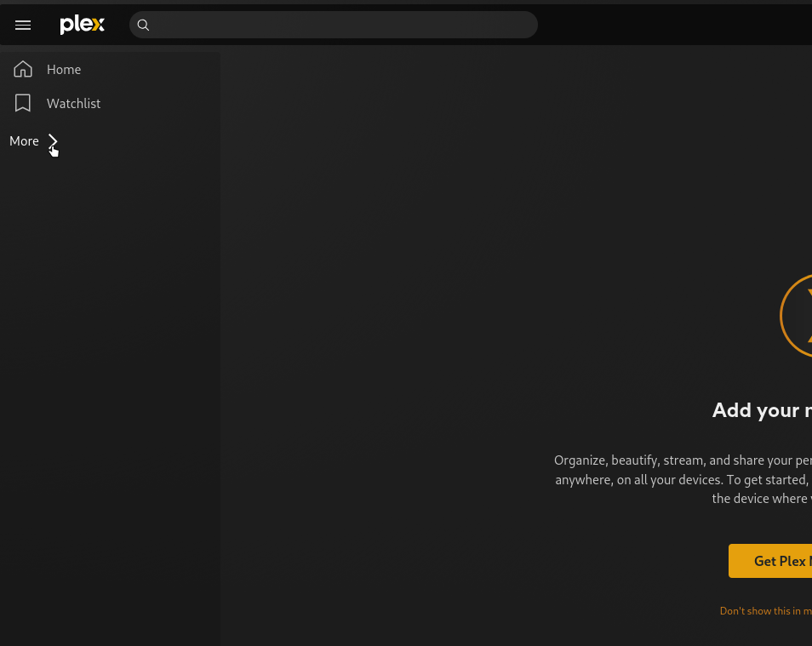
Task: Navigate to Home from the sidebar
Action: pos(64,69)
